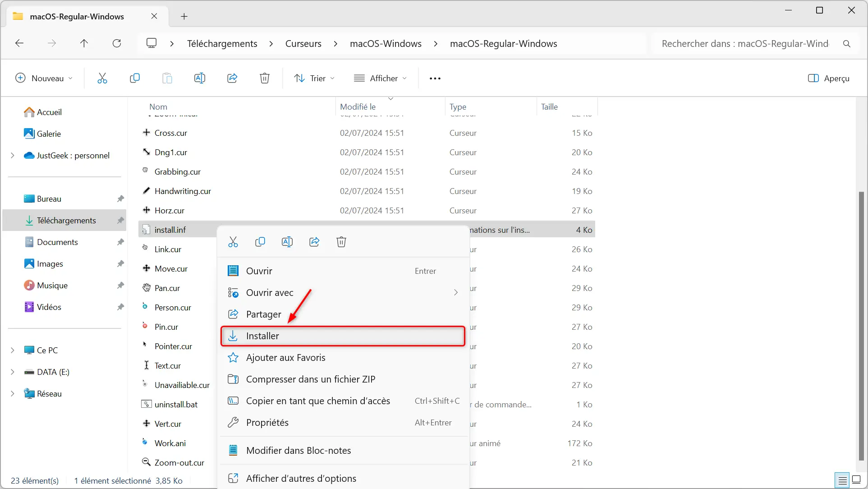Choose Ajouter aux Favoris

click(x=343, y=358)
